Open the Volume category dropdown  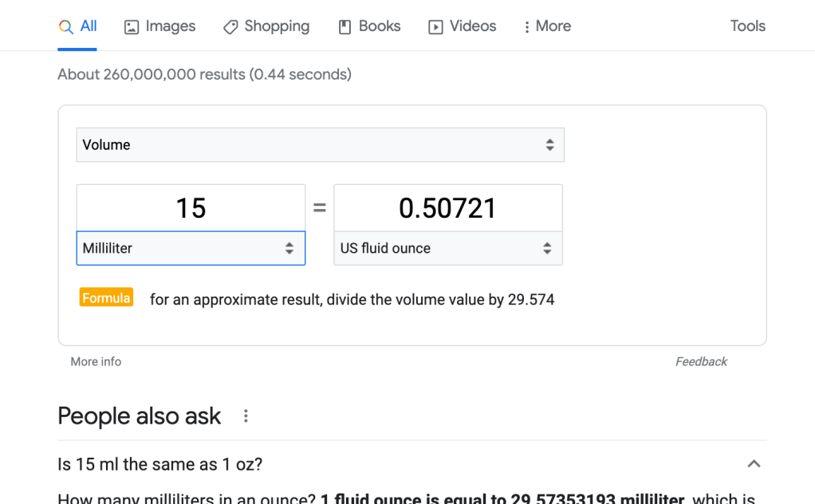pyautogui.click(x=320, y=145)
